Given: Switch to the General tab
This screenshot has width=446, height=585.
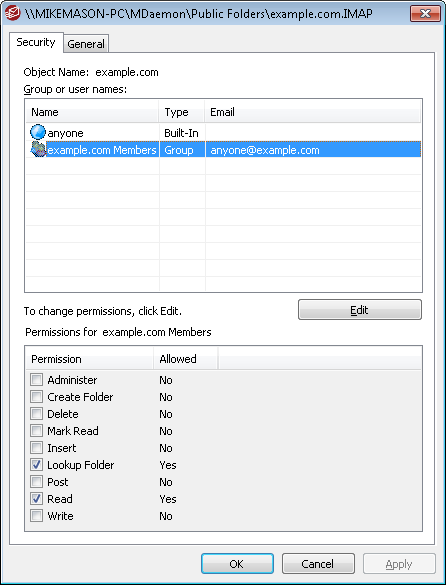Looking at the screenshot, I should point(86,44).
